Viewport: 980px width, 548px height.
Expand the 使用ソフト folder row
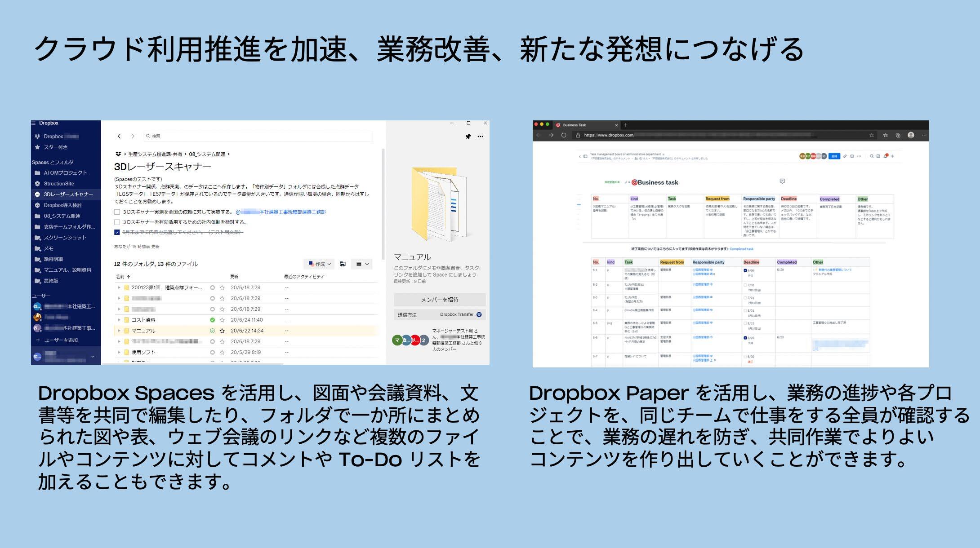pyautogui.click(x=119, y=352)
